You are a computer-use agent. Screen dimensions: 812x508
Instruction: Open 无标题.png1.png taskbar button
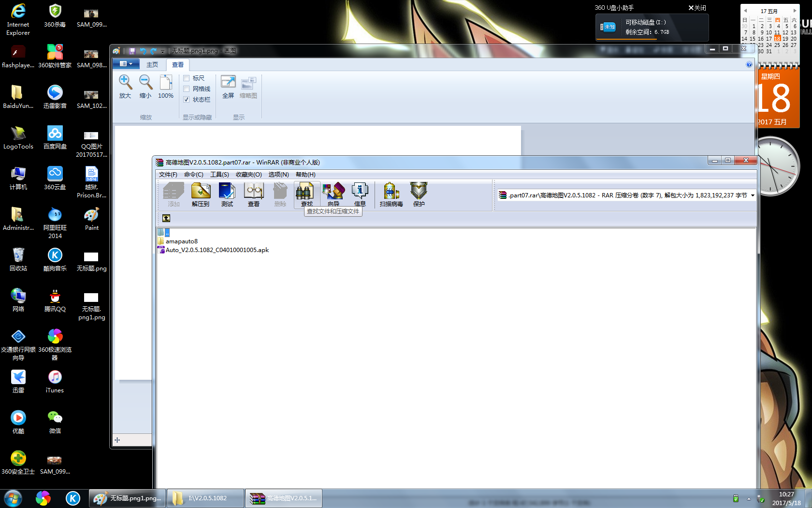128,498
